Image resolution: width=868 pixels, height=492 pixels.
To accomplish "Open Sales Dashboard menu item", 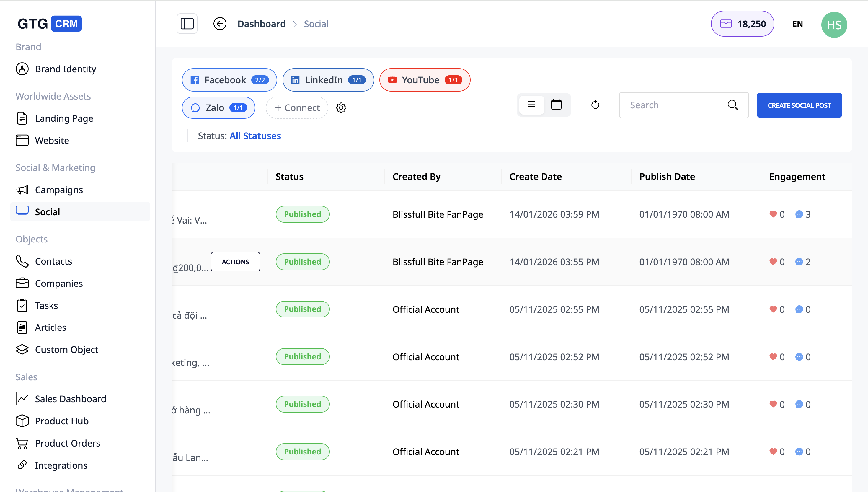I will click(70, 399).
